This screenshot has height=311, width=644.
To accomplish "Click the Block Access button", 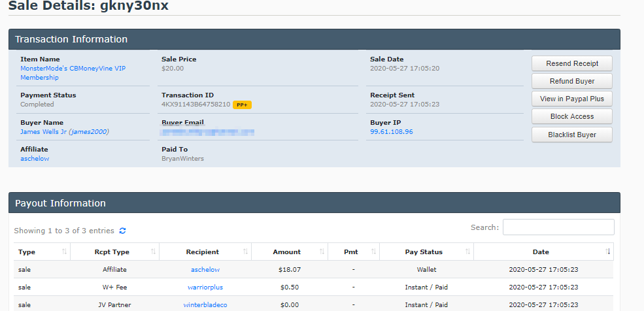I will (x=571, y=116).
